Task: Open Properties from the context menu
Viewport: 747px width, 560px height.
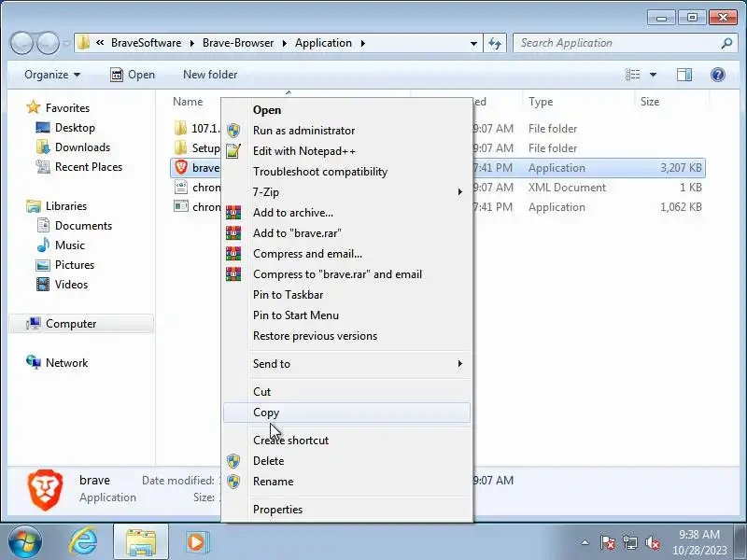Action: click(x=346, y=510)
